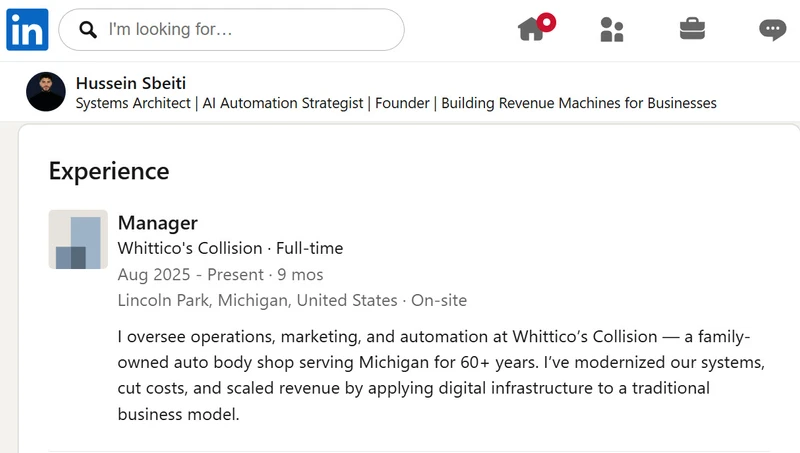This screenshot has height=453, width=800.
Task: Click the Systems Architect headline text
Action: click(x=133, y=103)
